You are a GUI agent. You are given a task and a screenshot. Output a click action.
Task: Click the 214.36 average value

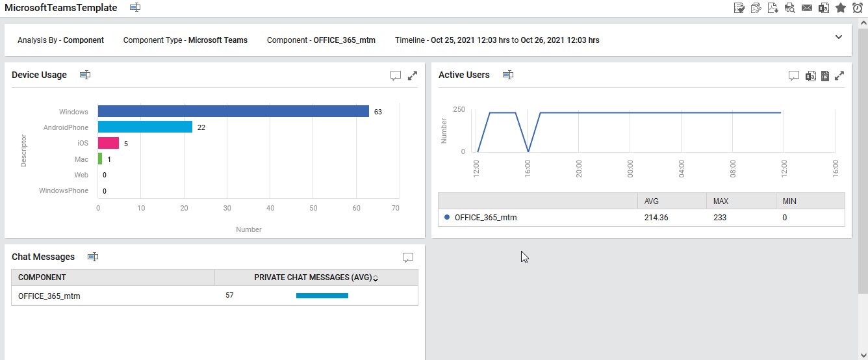(656, 218)
